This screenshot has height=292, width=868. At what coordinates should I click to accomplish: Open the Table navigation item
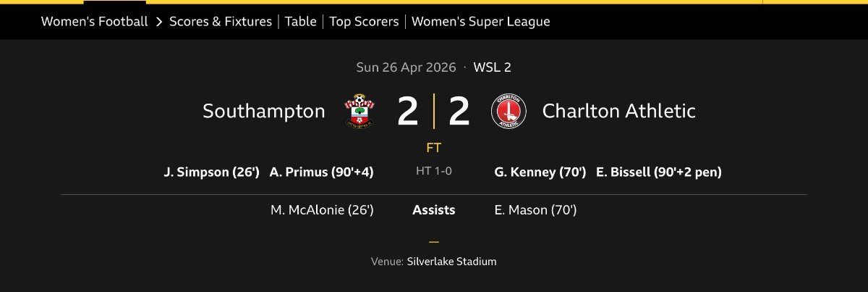[300, 22]
